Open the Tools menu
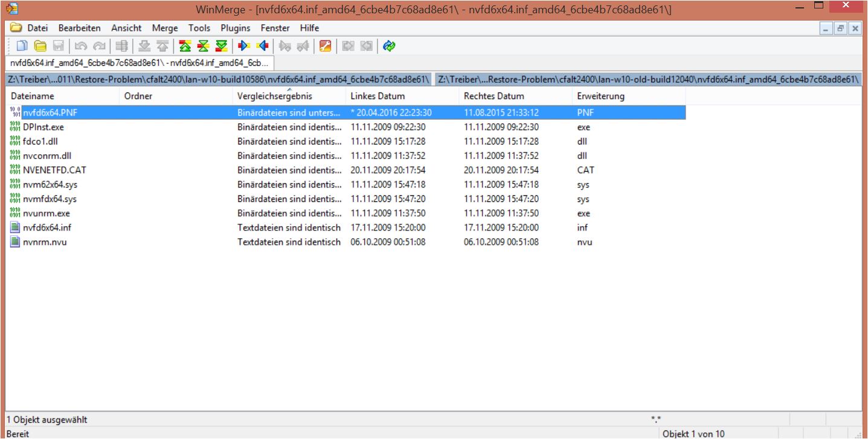The image size is (868, 439). click(x=199, y=28)
